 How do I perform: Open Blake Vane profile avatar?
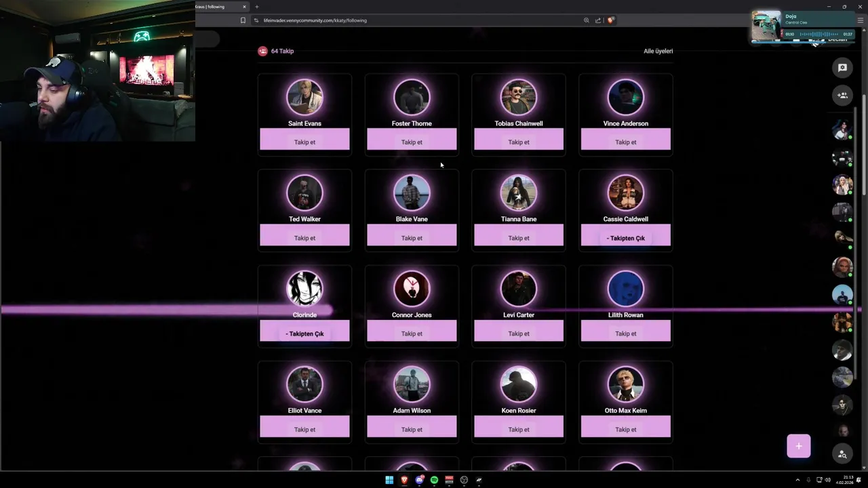point(412,193)
